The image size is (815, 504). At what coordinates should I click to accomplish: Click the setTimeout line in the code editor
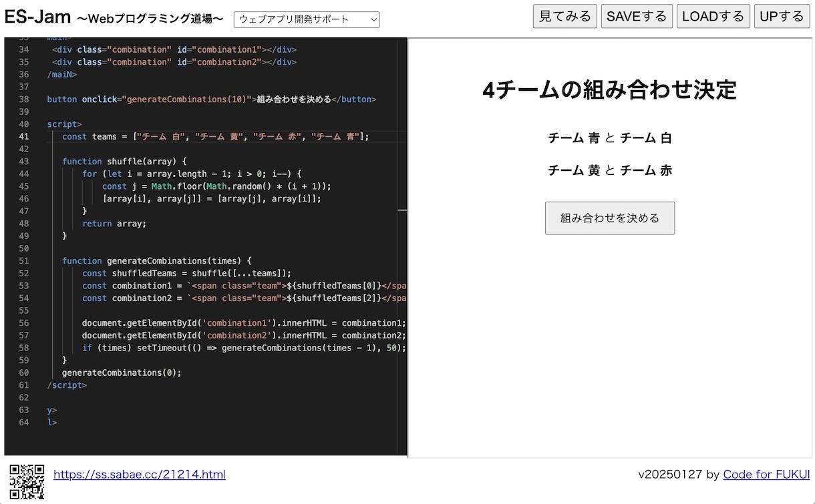[x=244, y=348]
